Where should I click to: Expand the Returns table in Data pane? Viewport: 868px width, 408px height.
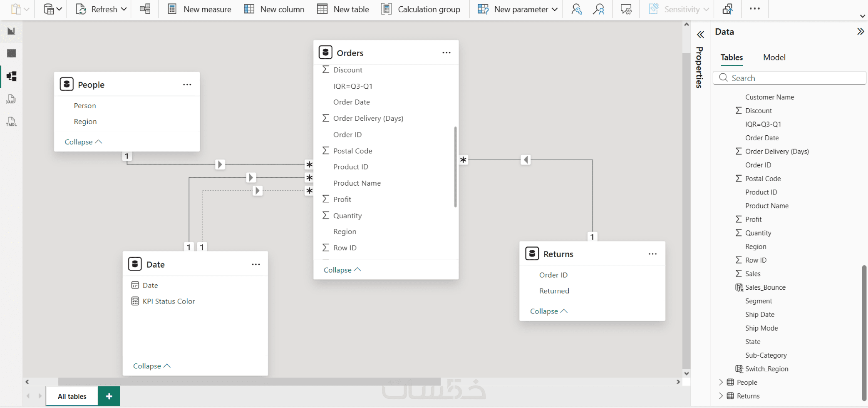(721, 396)
